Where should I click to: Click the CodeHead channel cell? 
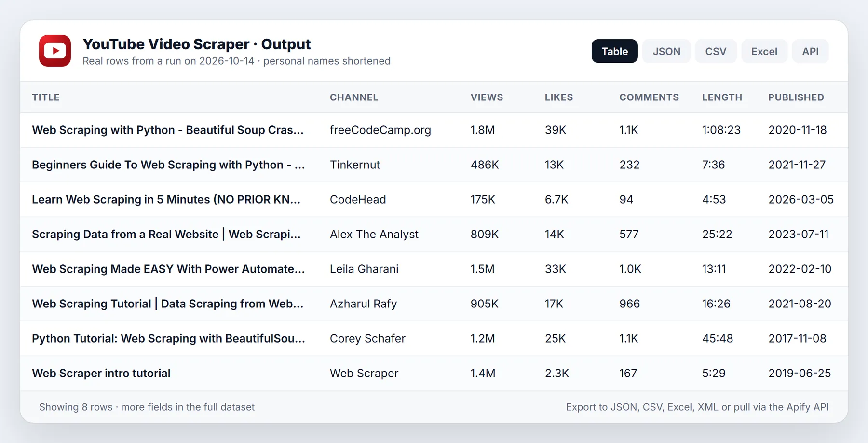358,200
